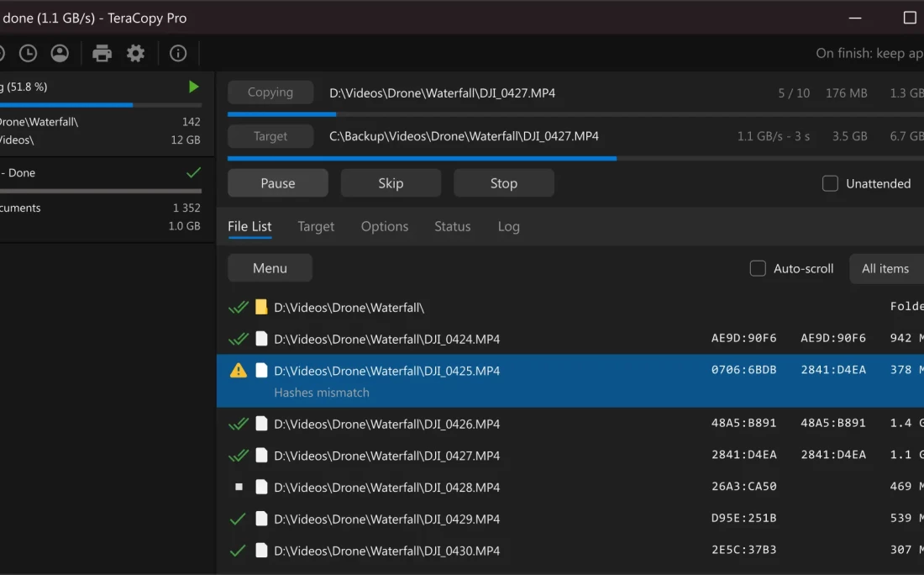This screenshot has height=575, width=924.
Task: Click the Waterfall folder icon in file list
Action: pyautogui.click(x=261, y=308)
